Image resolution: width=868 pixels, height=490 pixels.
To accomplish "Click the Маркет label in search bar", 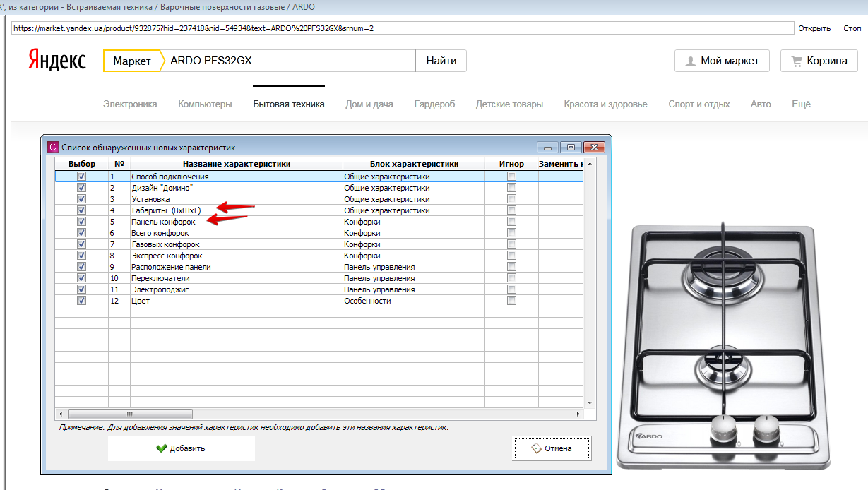I will pyautogui.click(x=132, y=61).
